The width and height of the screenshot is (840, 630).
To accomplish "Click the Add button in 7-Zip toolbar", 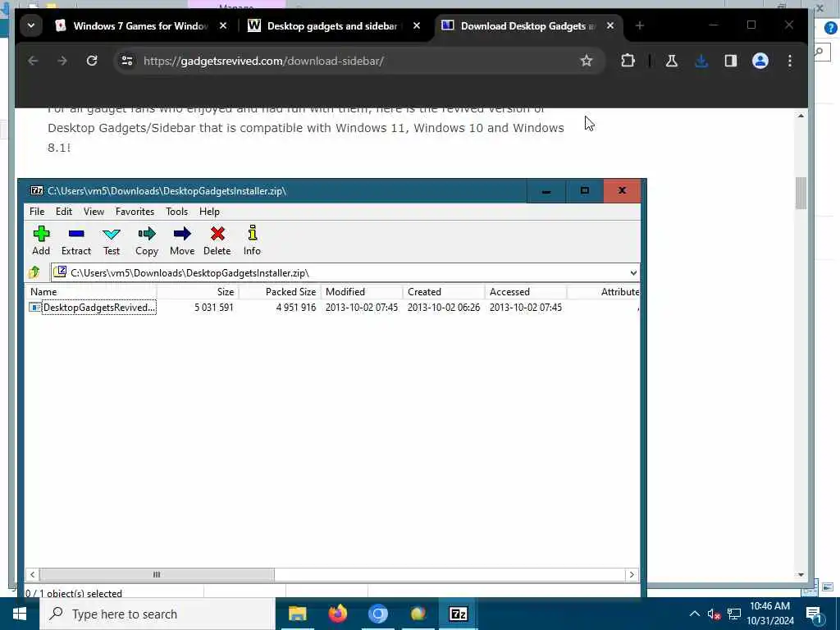I will coord(41,240).
